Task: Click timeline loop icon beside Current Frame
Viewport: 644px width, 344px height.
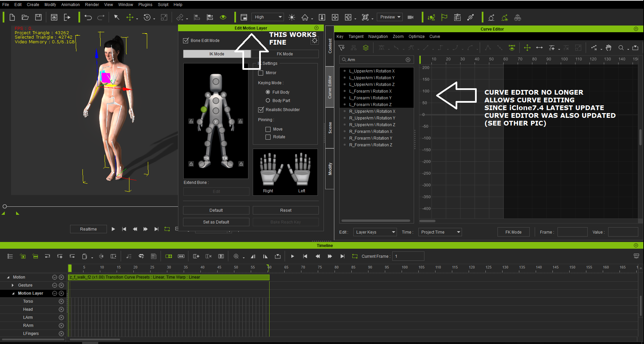Action: [x=355, y=256]
